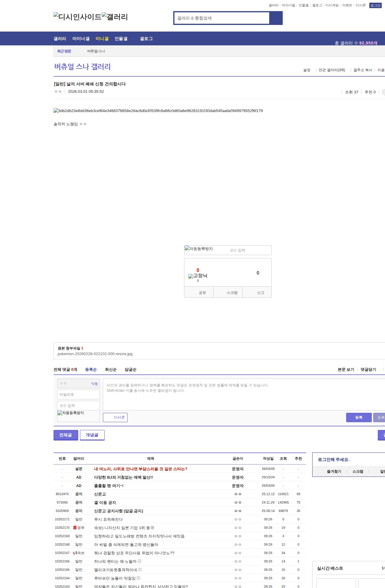This screenshot has height=588, width=385.
Task: Open the gallery 설정 link
Action: tap(306, 70)
